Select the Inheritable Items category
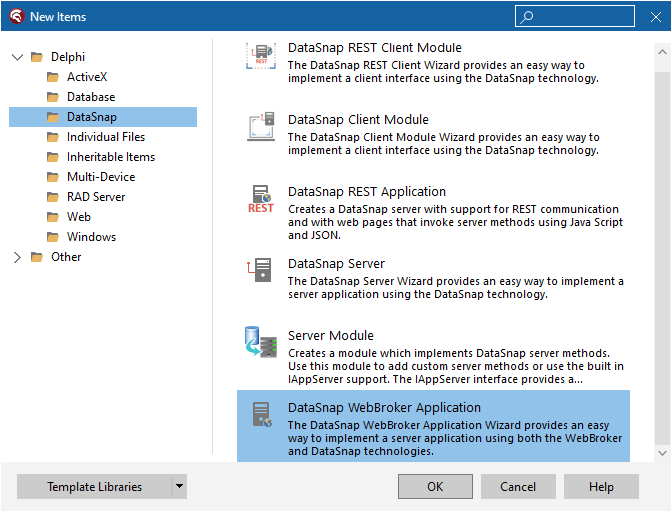 (110, 157)
